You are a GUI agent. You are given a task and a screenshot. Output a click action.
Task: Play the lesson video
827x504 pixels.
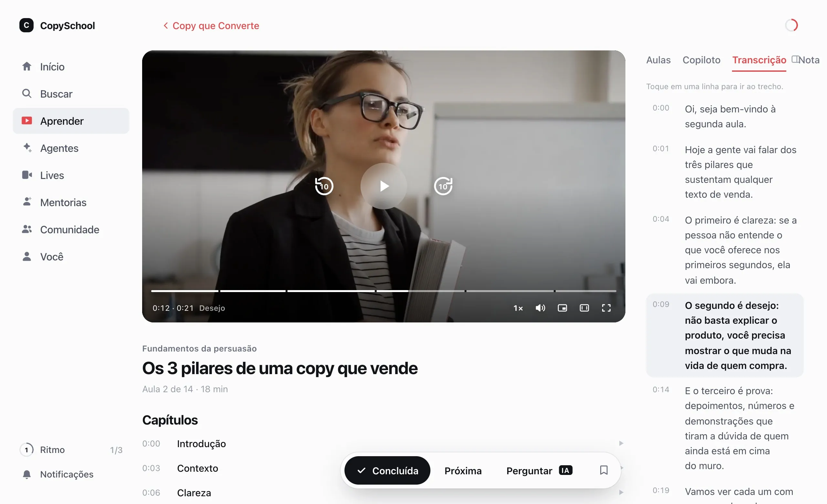(384, 186)
